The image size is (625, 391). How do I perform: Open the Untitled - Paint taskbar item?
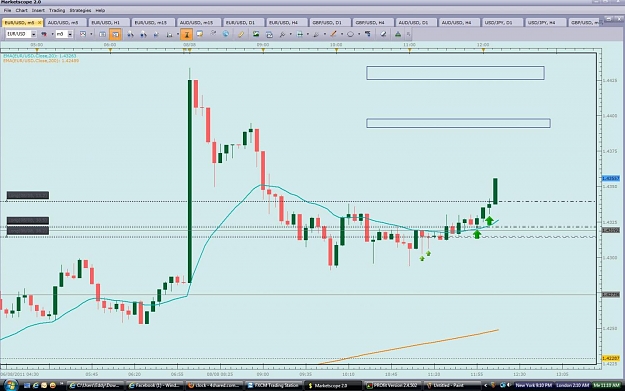coord(452,385)
